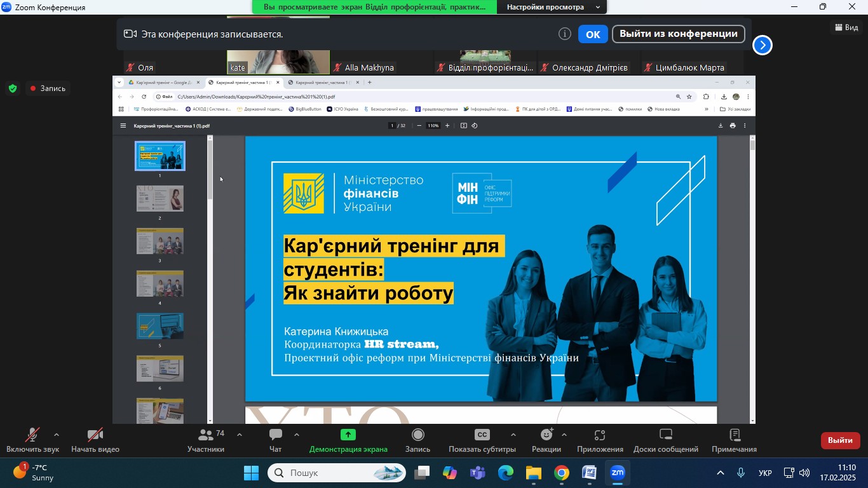Screen dimensions: 868x488
Task: Open Task View on taskbar
Action: click(422, 473)
